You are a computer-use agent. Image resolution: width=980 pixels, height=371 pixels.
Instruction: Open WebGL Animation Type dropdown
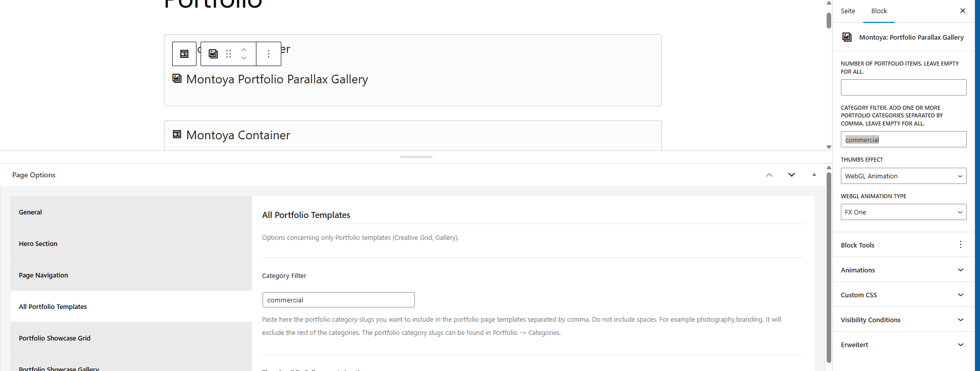(903, 212)
